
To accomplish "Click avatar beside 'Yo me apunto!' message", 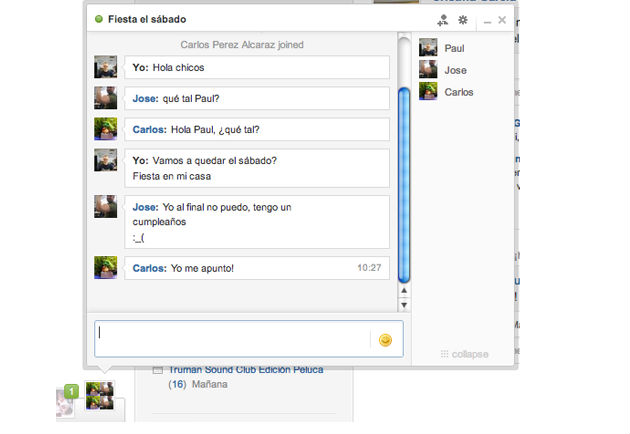I will click(106, 267).
